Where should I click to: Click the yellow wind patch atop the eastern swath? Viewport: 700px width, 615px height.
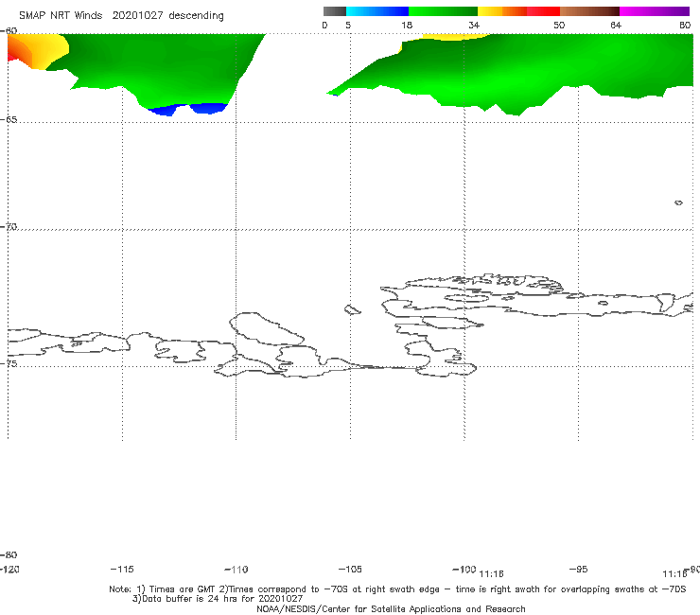point(453,37)
